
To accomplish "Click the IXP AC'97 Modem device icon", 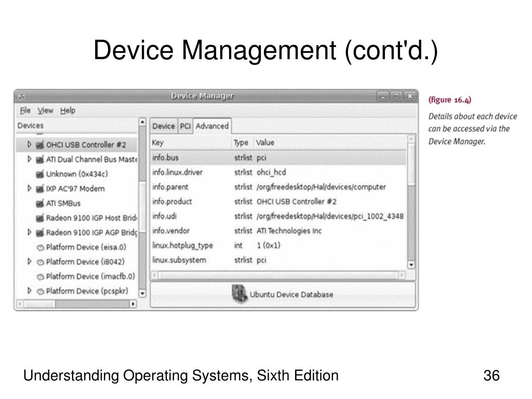I will [x=40, y=189].
